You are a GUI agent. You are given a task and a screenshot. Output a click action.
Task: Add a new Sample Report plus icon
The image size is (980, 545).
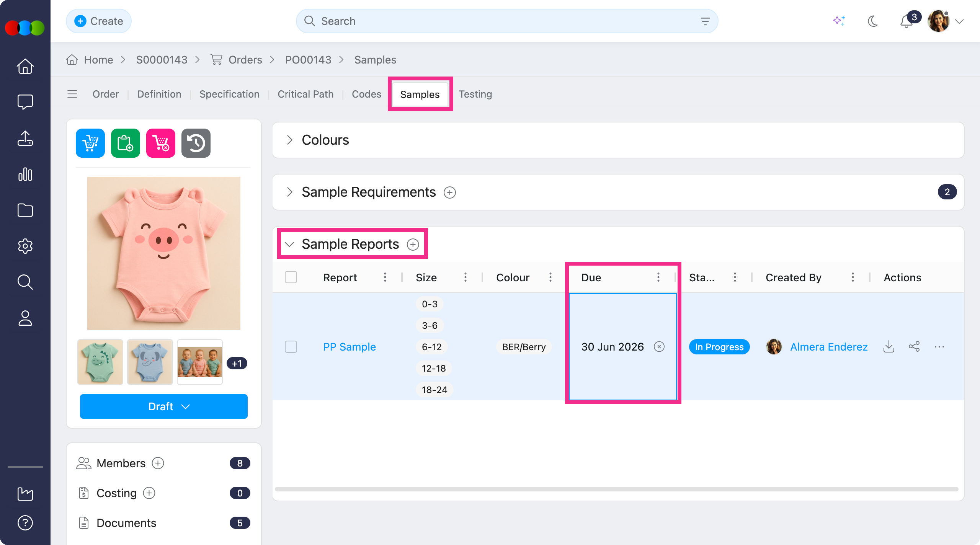point(413,245)
